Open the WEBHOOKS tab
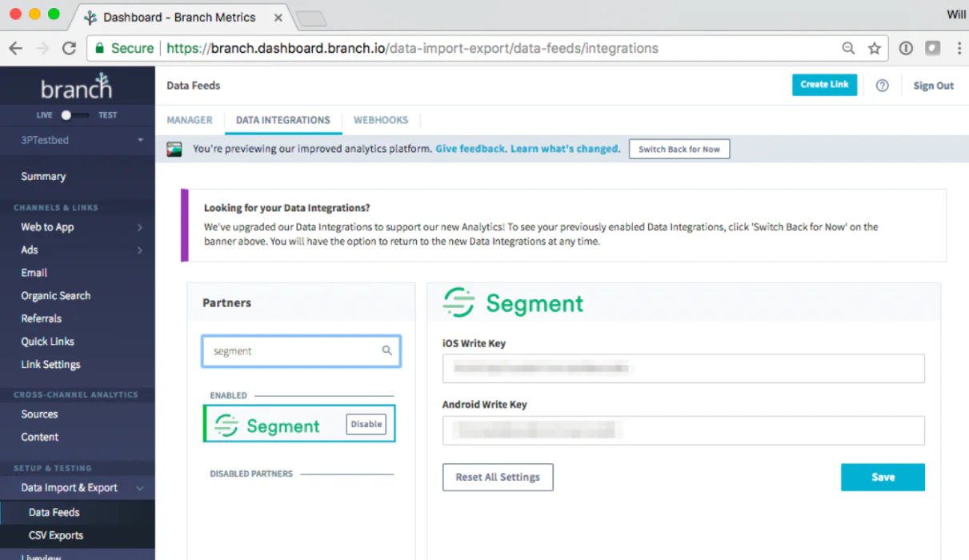The width and height of the screenshot is (969, 560). tap(381, 120)
